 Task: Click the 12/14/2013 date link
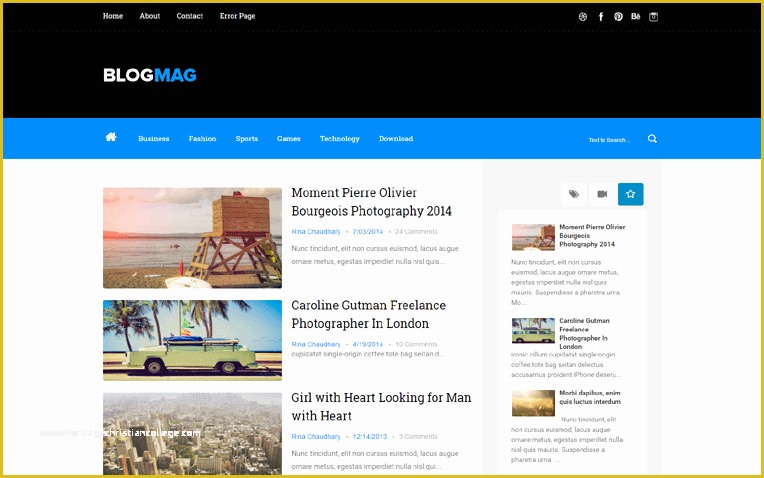click(x=369, y=437)
